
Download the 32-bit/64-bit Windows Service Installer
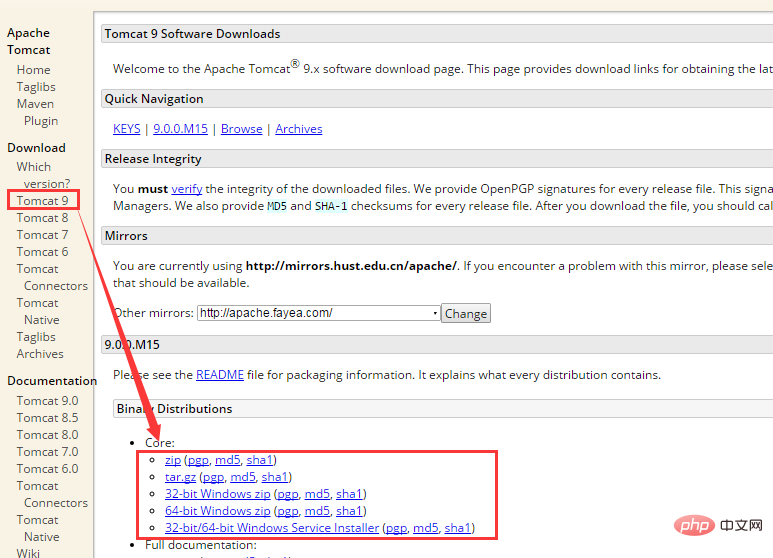(272, 528)
